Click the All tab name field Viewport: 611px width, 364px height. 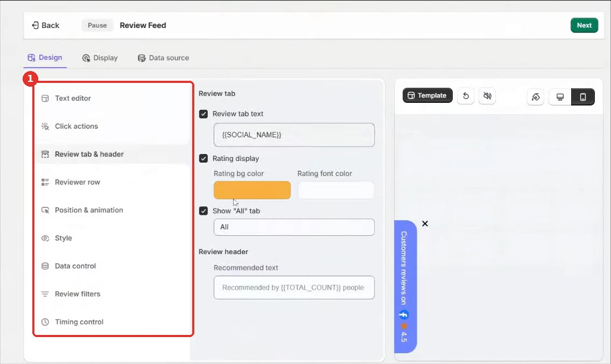(x=294, y=227)
